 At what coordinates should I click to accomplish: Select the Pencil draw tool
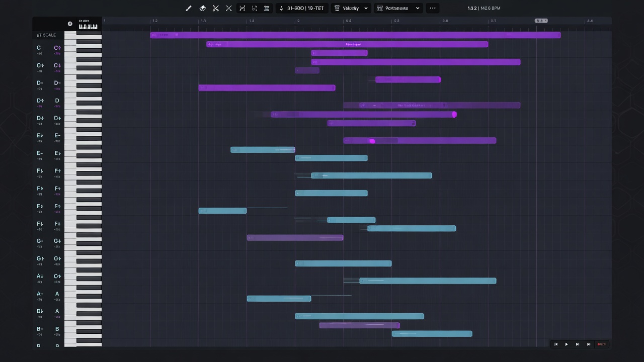pyautogui.click(x=189, y=8)
